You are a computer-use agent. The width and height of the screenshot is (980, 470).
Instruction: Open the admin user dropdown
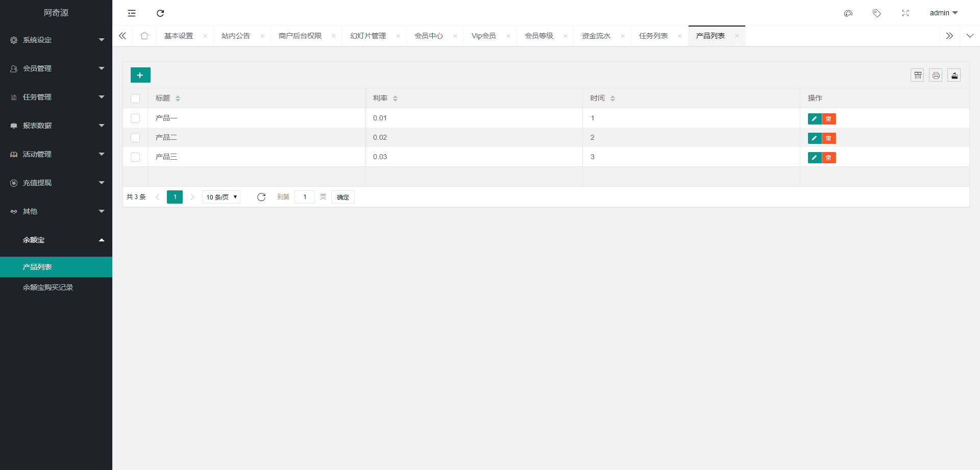(943, 13)
